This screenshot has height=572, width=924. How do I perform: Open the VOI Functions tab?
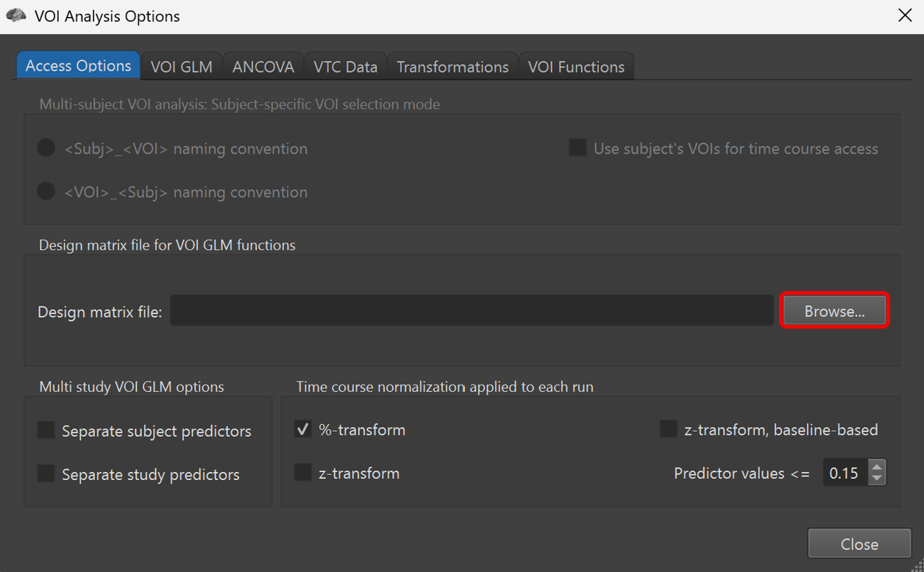click(576, 67)
